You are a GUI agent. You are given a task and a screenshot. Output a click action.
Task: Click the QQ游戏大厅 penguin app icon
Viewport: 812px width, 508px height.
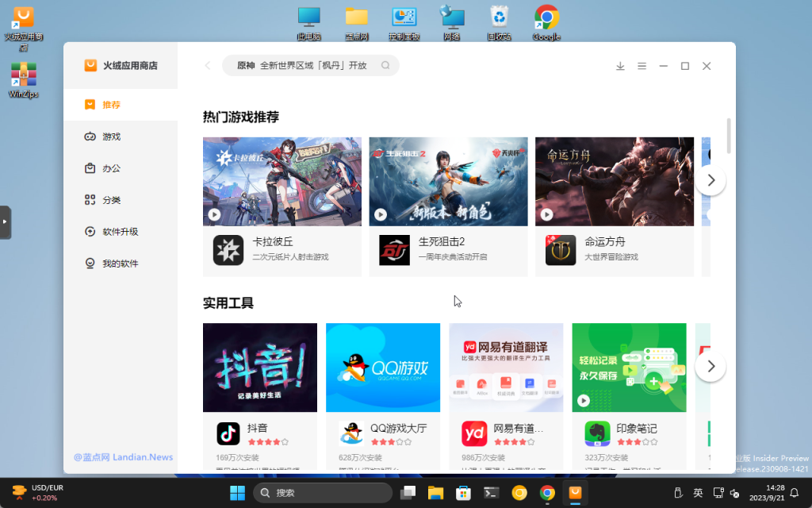point(351,434)
